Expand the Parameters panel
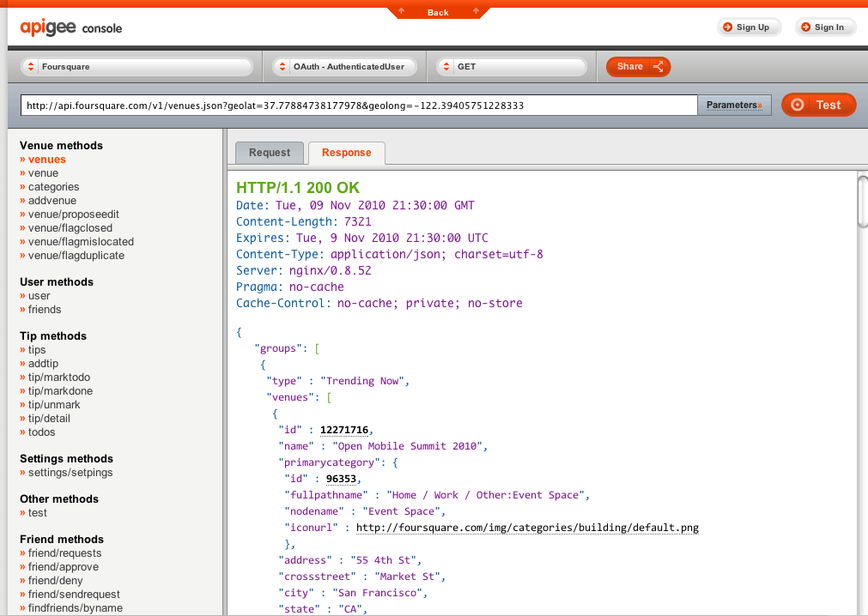 734,105
